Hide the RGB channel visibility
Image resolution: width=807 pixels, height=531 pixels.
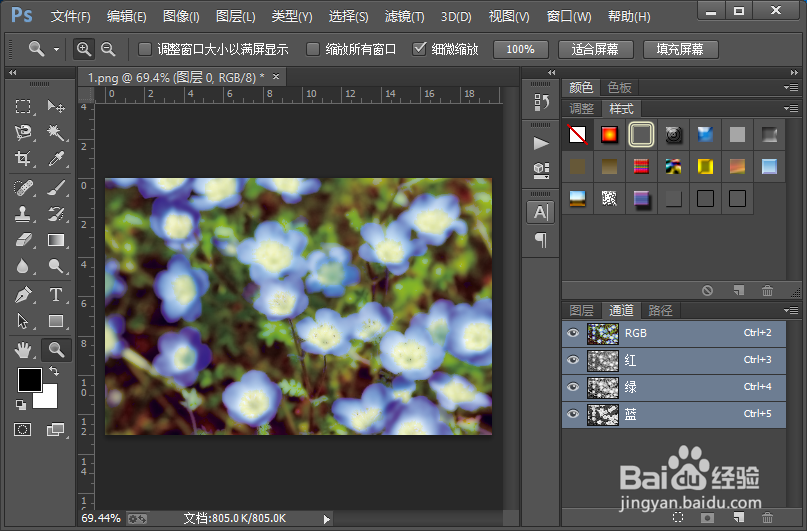(573, 333)
